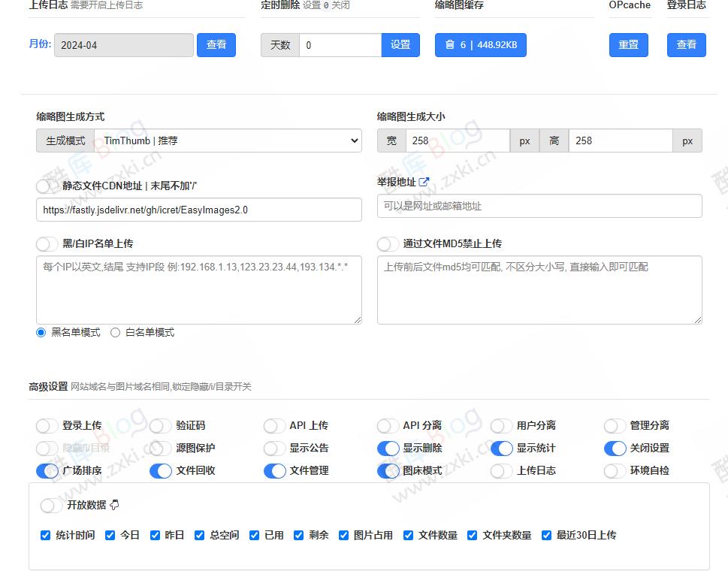
Task: Uncheck the 今日 checkbox
Action: 110,535
